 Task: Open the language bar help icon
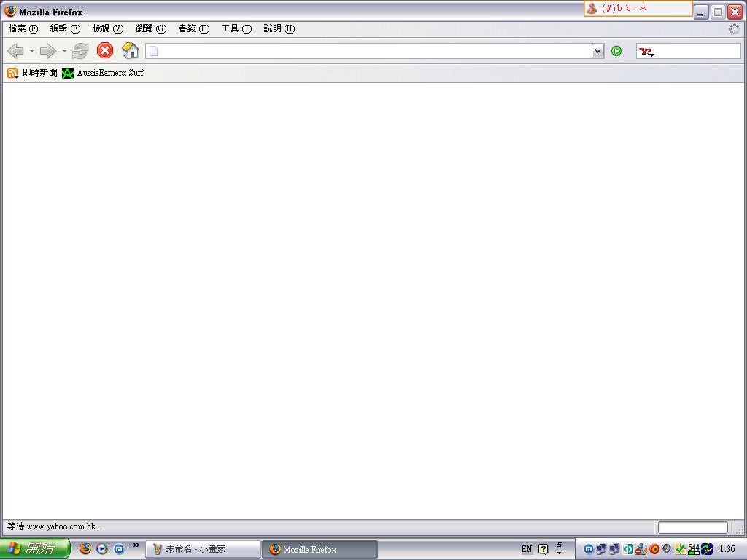(543, 549)
